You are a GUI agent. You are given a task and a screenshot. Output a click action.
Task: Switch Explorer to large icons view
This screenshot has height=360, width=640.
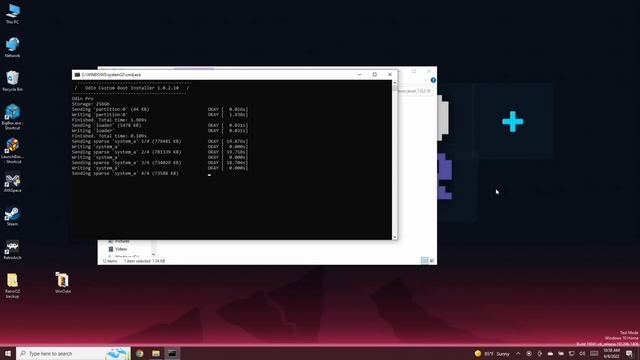tap(432, 260)
